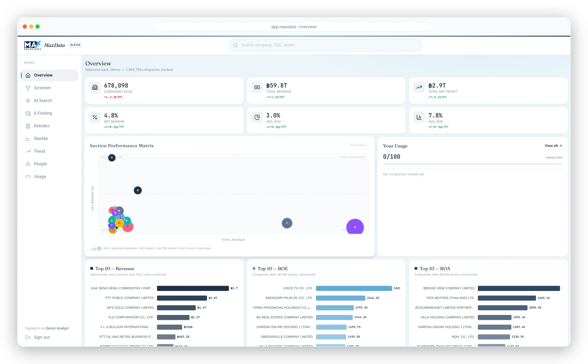Click the MAX Solutions logo

click(32, 45)
